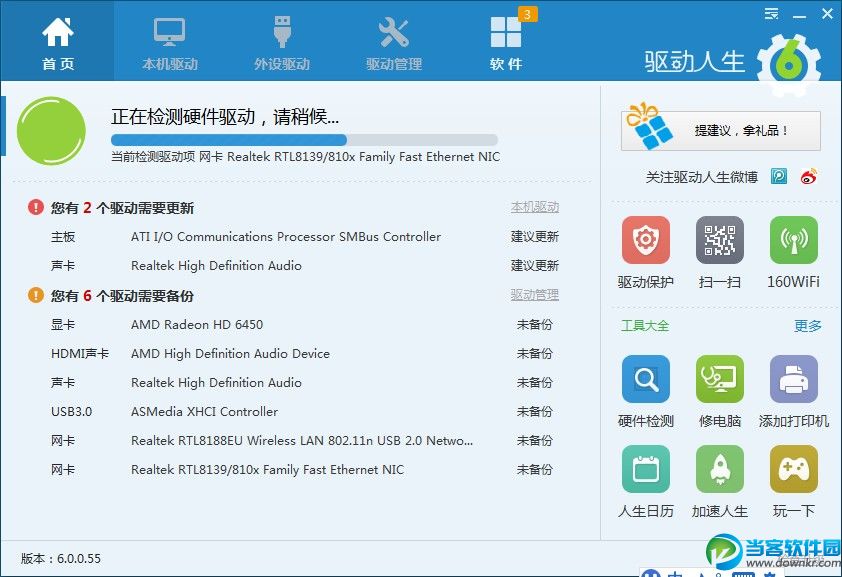
Task: Select ATI I/O Communications Processor SMBus Controller row
Action: 304,237
